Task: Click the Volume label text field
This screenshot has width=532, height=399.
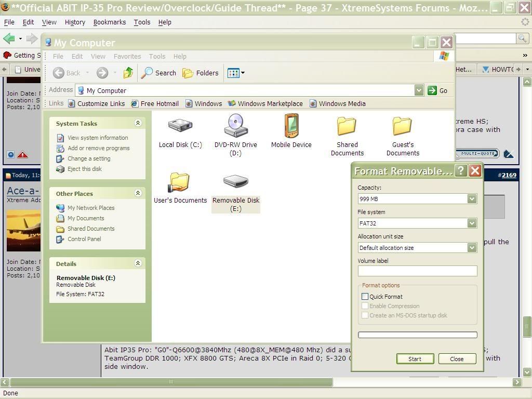Action: click(417, 271)
